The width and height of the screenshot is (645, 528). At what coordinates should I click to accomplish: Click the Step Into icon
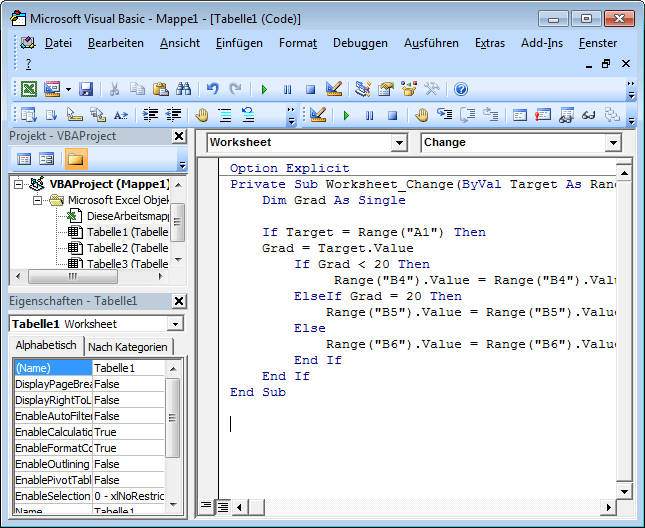click(445, 114)
